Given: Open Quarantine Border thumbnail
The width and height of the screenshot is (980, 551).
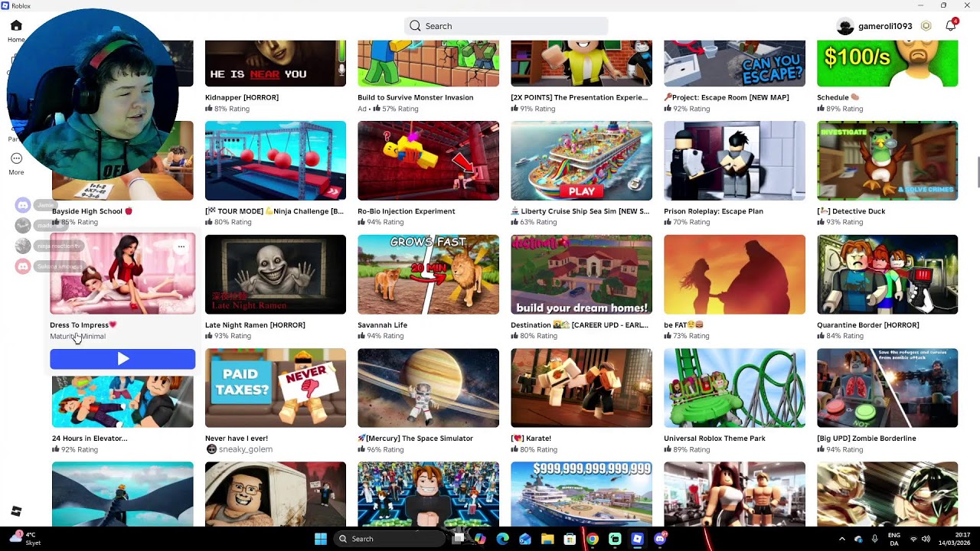Looking at the screenshot, I should coord(887,275).
